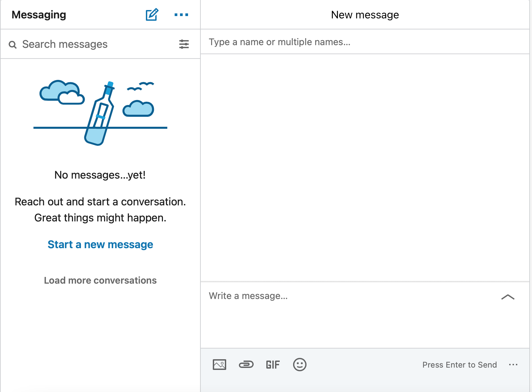
Task: Open the GIF picker
Action: click(x=273, y=365)
